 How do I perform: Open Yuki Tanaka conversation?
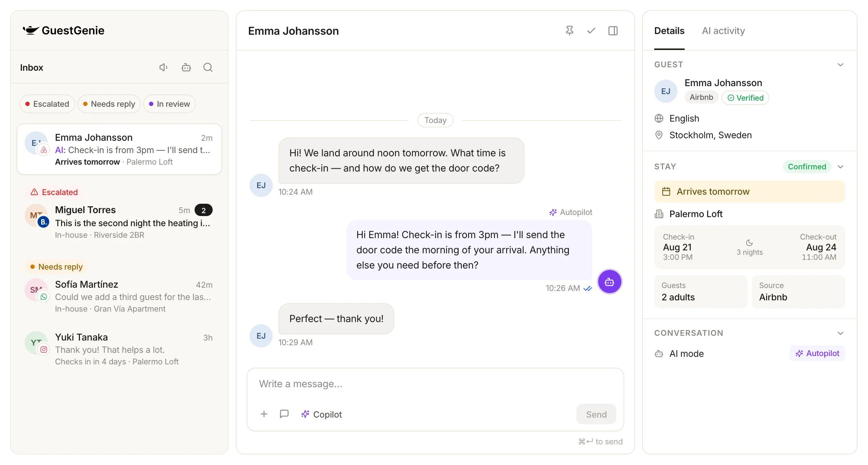(x=119, y=349)
